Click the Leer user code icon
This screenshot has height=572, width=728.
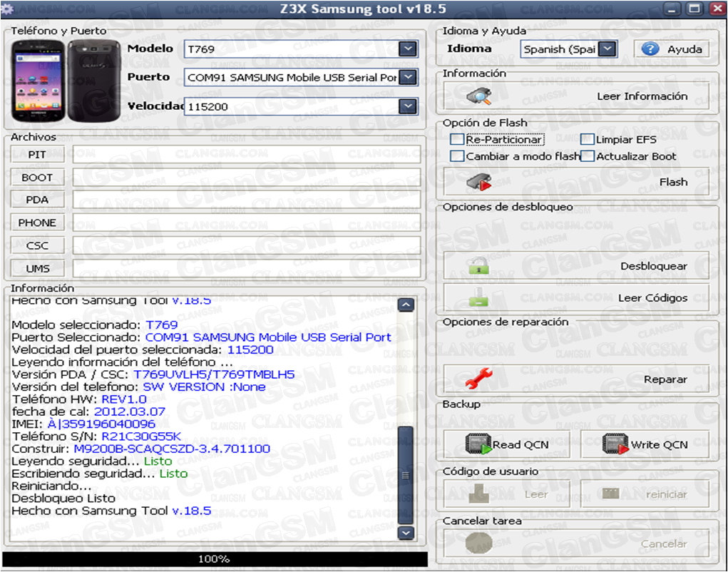pyautogui.click(x=478, y=494)
